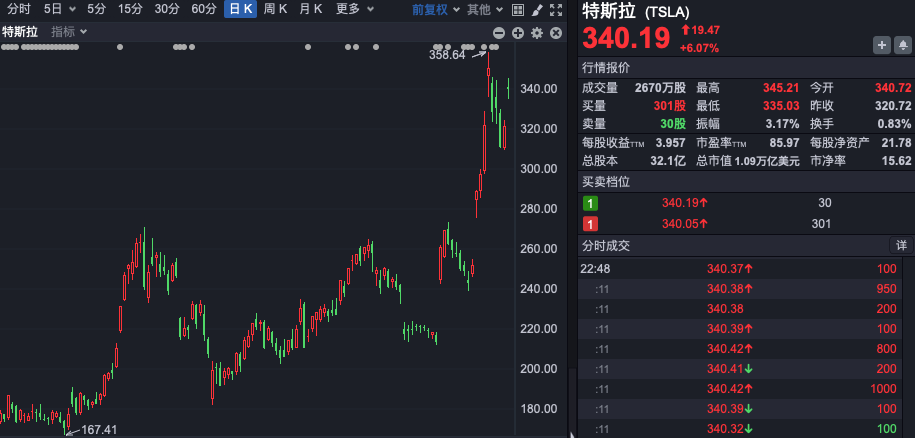Click the 成交量 2670万股 value
Screen dimensions: 915x438
tap(661, 89)
